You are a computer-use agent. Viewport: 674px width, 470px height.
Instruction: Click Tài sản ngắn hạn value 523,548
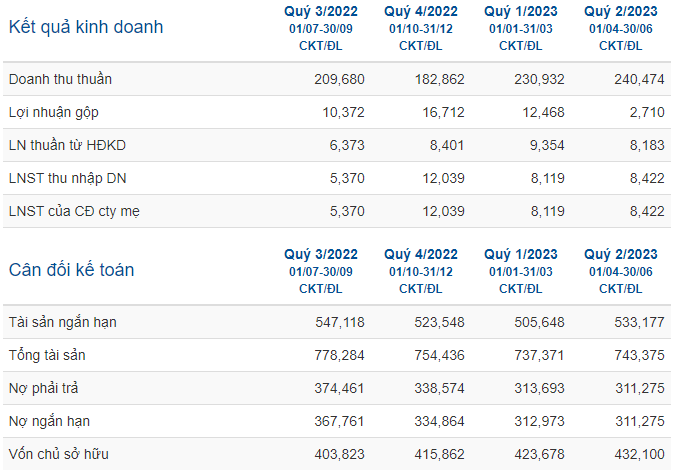click(x=439, y=323)
